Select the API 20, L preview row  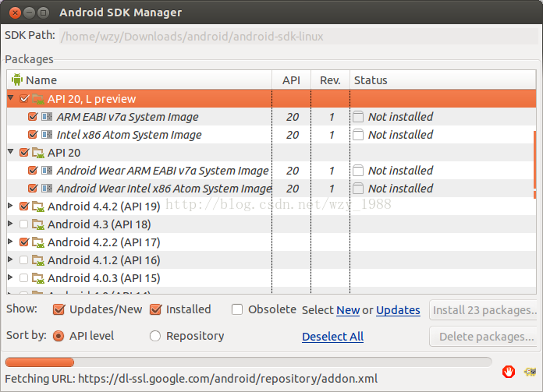271,99
